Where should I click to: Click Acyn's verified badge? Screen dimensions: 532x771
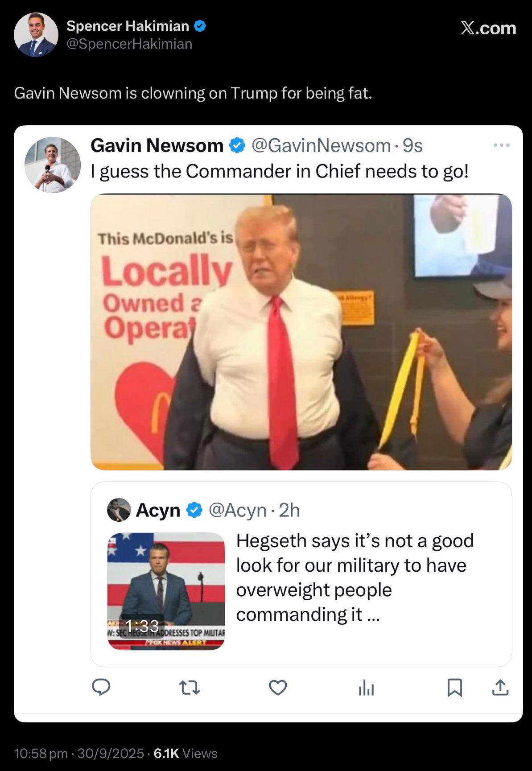coord(194,510)
